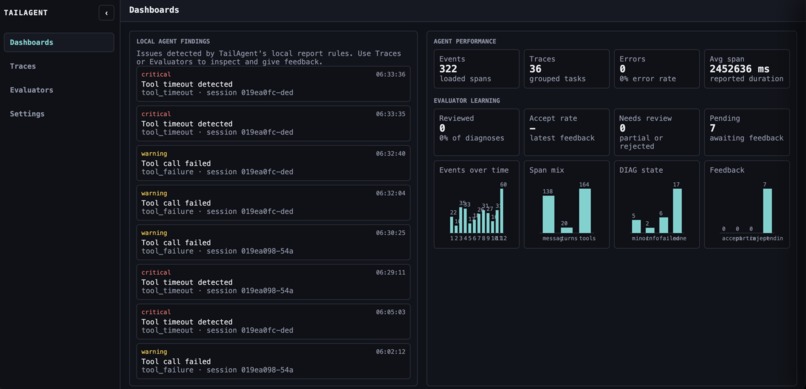Screen dimensions: 806x389
Task: Click the LOCAL AGENT FINDINGS heading
Action: pos(173,41)
